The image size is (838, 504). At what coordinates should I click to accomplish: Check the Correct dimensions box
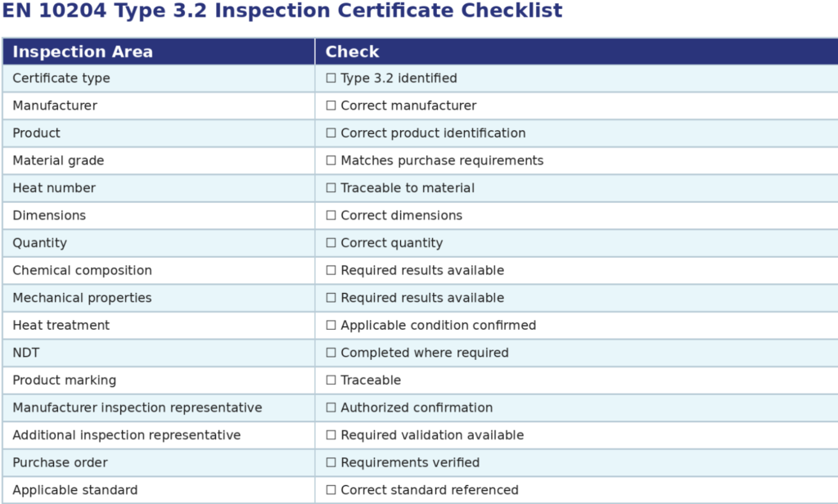pos(331,215)
